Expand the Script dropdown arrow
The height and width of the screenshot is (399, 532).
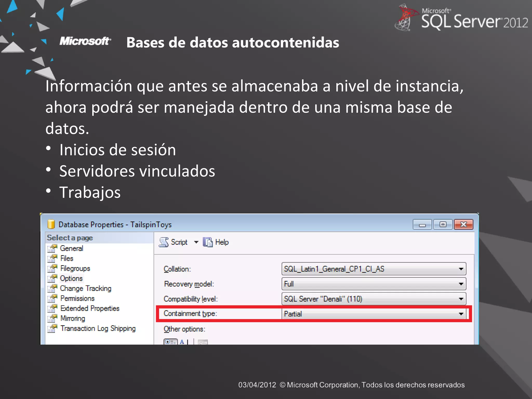(x=196, y=242)
